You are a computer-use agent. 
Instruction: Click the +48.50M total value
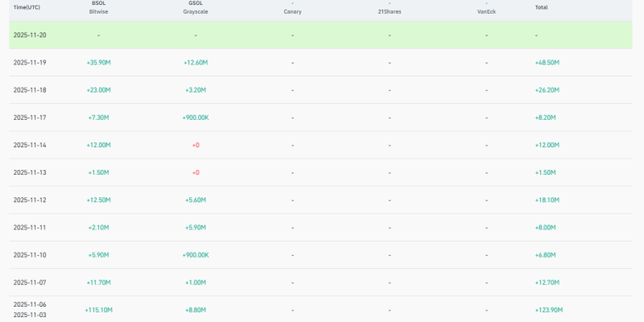coord(547,63)
